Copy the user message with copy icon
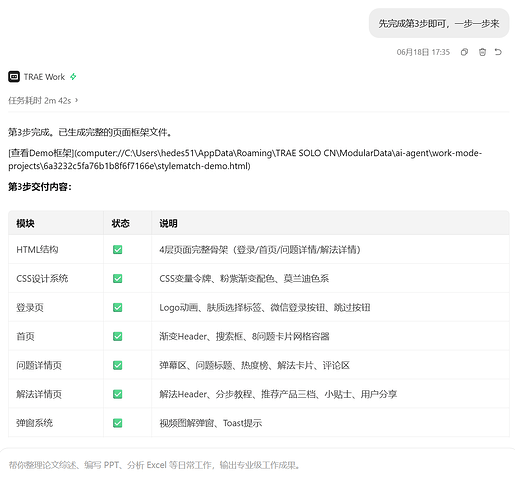Viewport: 515px width, 500px height. [x=464, y=52]
